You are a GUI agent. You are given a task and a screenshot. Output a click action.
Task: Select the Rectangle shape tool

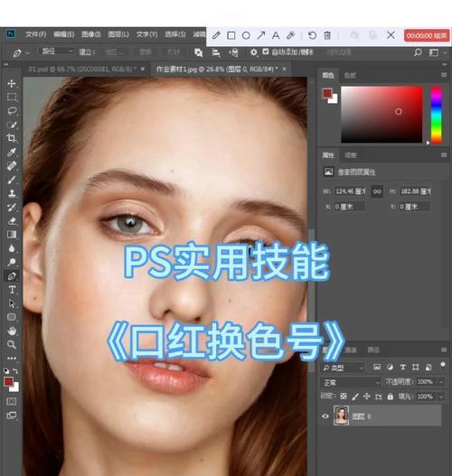[12, 317]
